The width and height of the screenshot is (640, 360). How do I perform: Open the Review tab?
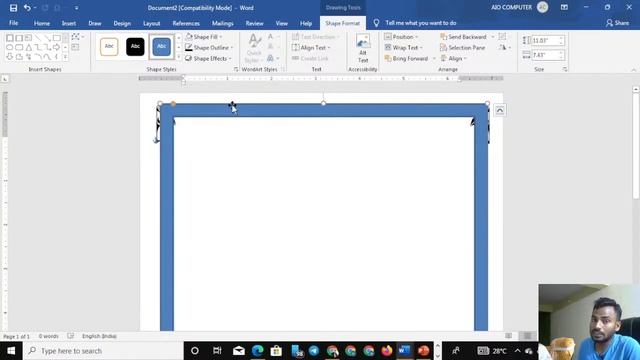pyautogui.click(x=255, y=23)
